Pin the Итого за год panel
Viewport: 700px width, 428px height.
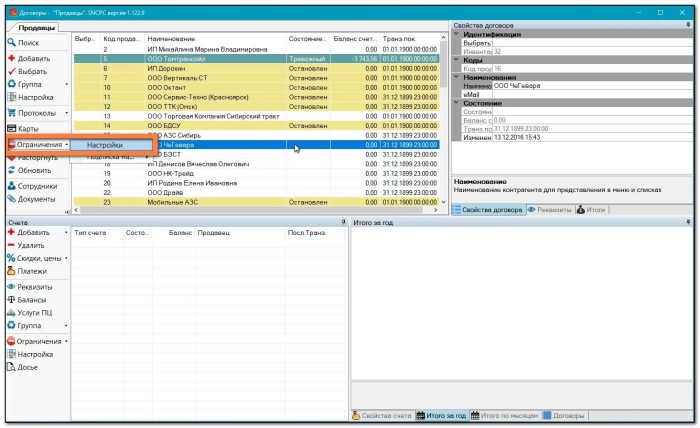(688, 222)
